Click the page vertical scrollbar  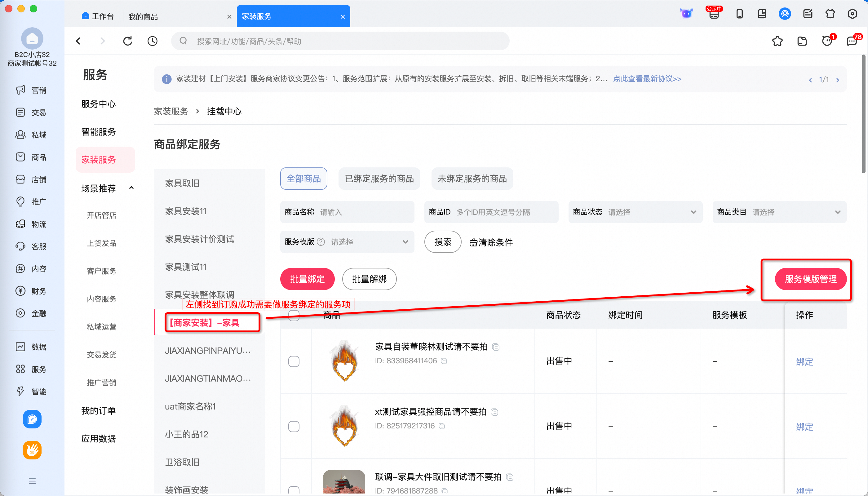click(864, 114)
